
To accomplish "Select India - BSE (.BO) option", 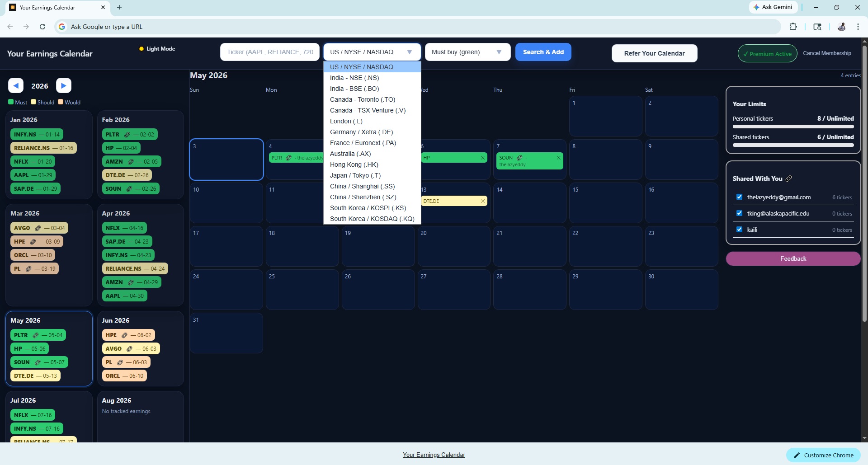I will click(x=372, y=89).
